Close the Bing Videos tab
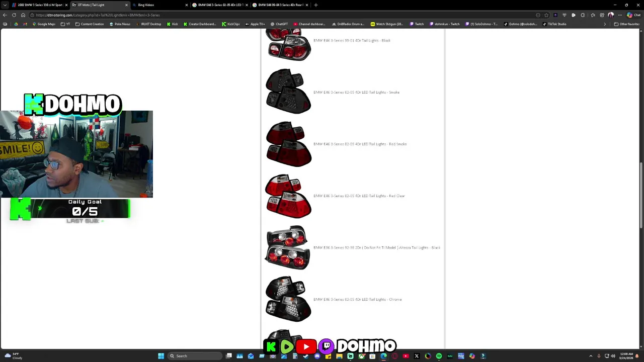 187,5
